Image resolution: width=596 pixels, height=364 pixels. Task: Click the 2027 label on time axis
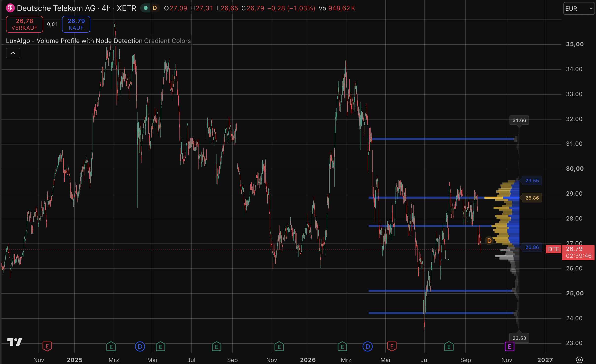[545, 360]
